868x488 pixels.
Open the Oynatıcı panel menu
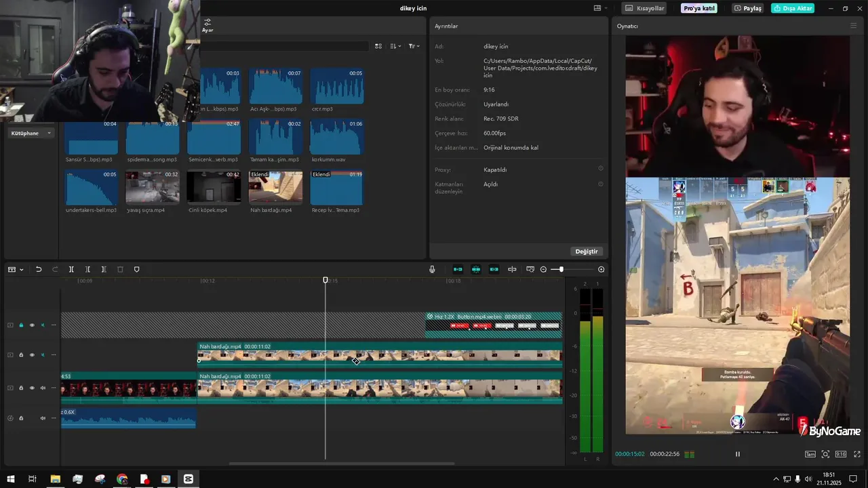(x=853, y=26)
